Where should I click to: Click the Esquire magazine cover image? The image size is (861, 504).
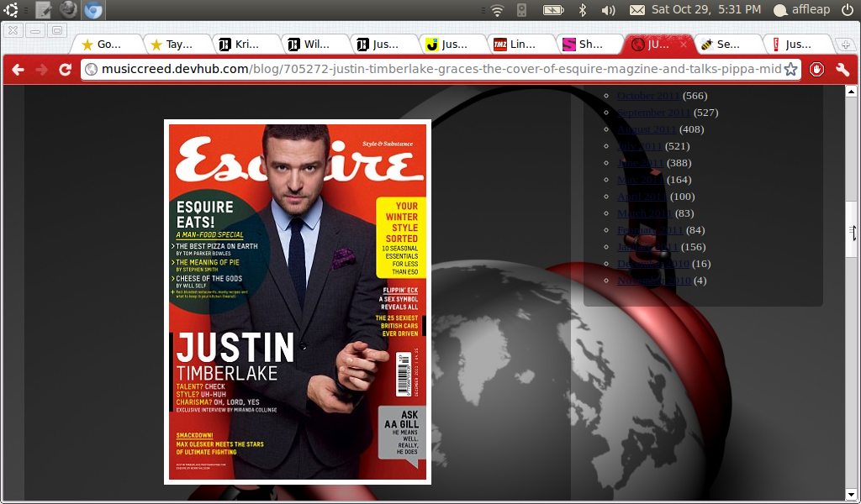(298, 302)
